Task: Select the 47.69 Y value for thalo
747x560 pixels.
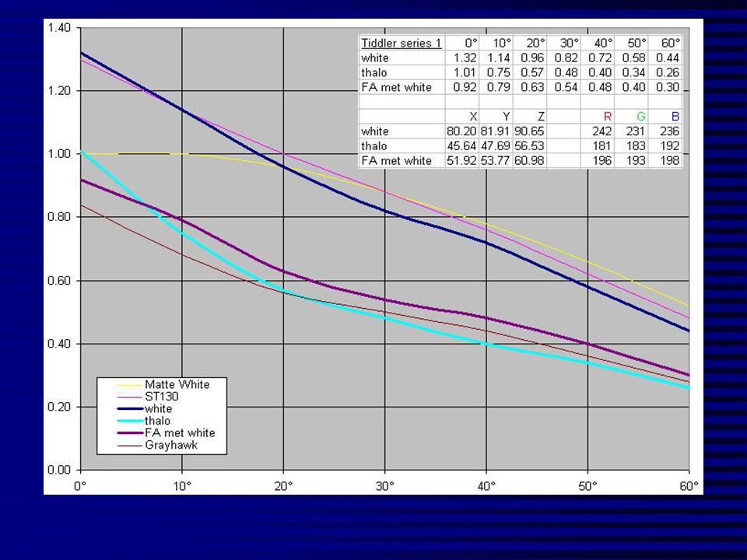Action: tap(496, 145)
